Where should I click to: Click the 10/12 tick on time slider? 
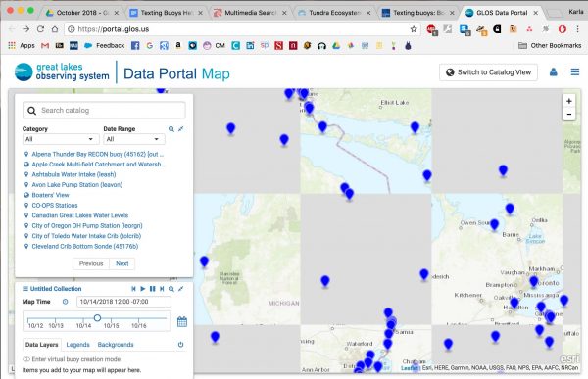(x=35, y=326)
